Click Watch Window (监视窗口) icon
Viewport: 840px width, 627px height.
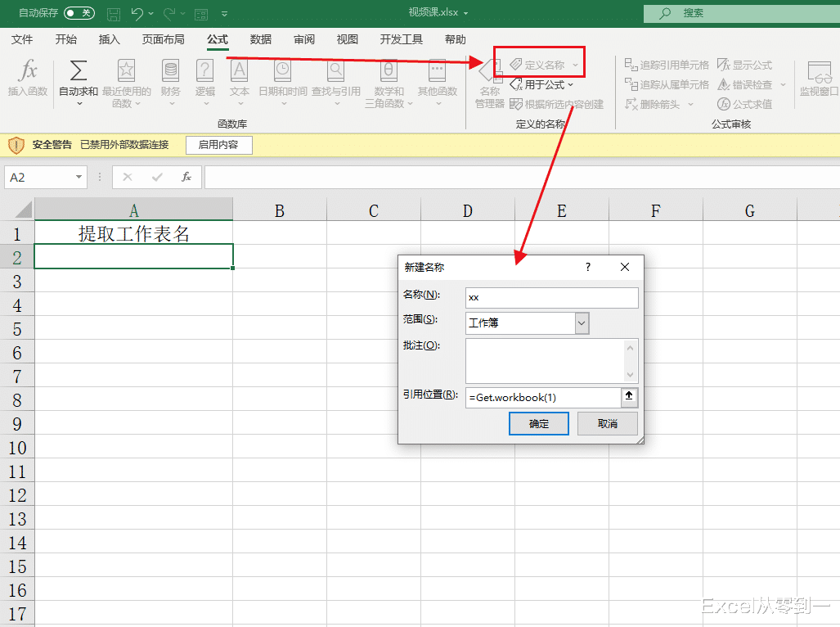click(818, 79)
